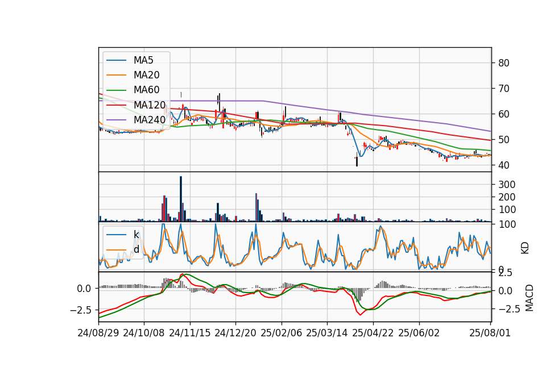Click the price axis value 70
The image size is (546, 392).
pos(504,89)
